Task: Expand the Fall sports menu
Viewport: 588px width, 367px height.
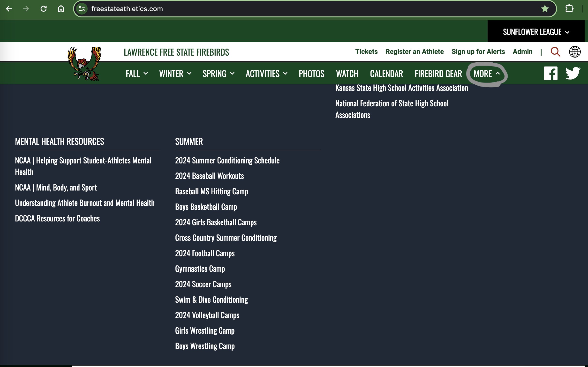Action: pyautogui.click(x=136, y=74)
